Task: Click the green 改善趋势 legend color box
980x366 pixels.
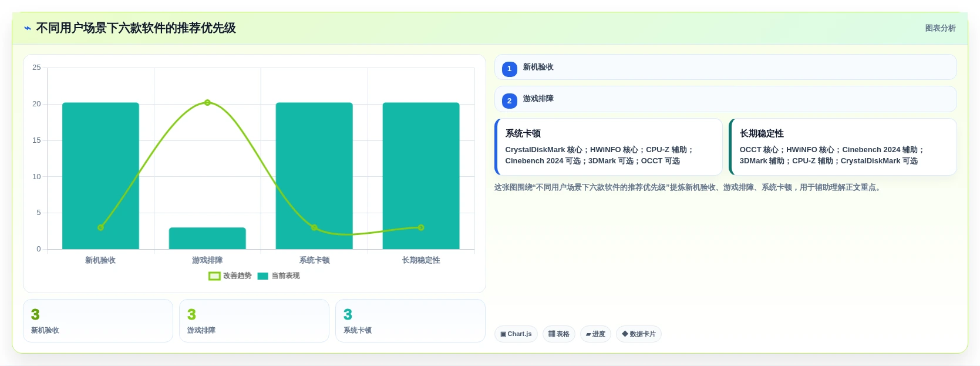Action: pos(214,276)
